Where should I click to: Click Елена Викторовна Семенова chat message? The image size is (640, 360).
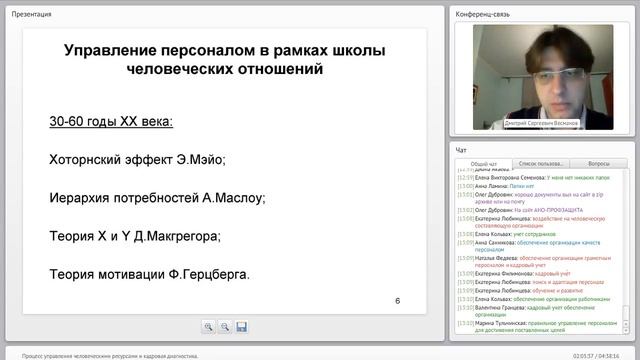coord(533,178)
